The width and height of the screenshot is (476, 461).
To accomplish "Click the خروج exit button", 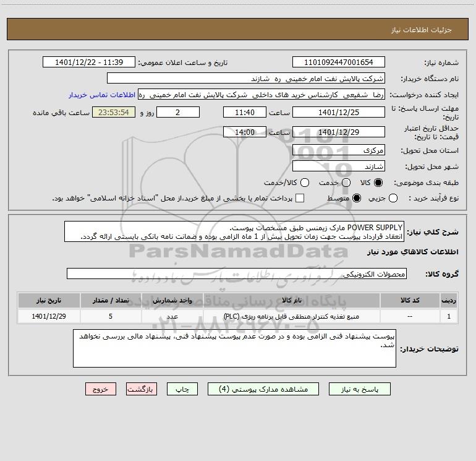I will [101, 389].
